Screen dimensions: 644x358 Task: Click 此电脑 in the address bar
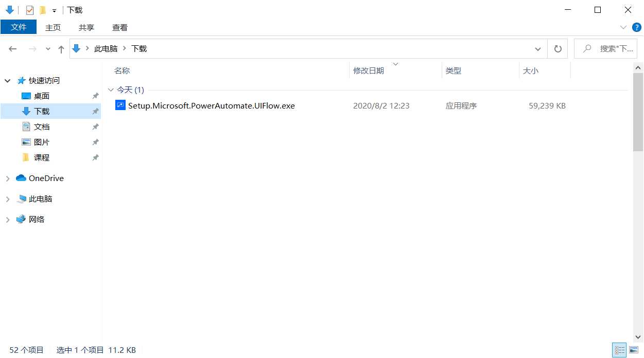click(106, 48)
